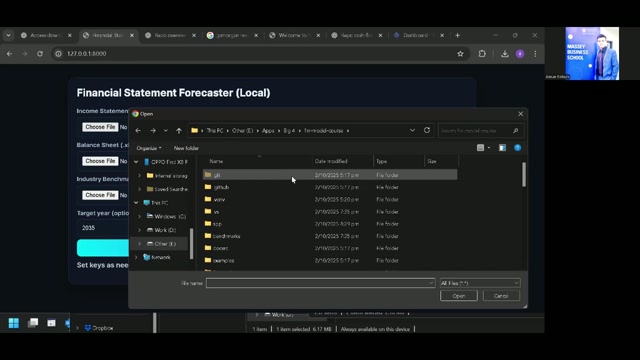Open the Chrome profile avatar
The image size is (640, 360).
[520, 53]
